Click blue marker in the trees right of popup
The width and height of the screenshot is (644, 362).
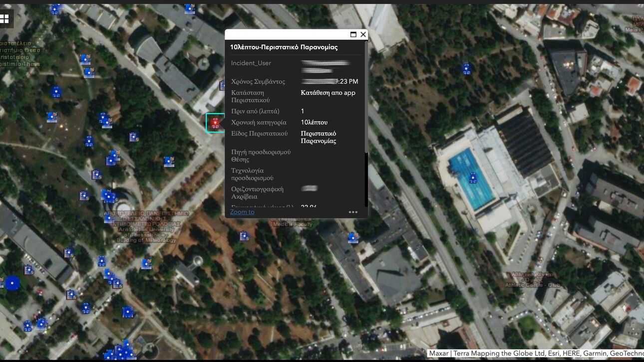(466, 69)
